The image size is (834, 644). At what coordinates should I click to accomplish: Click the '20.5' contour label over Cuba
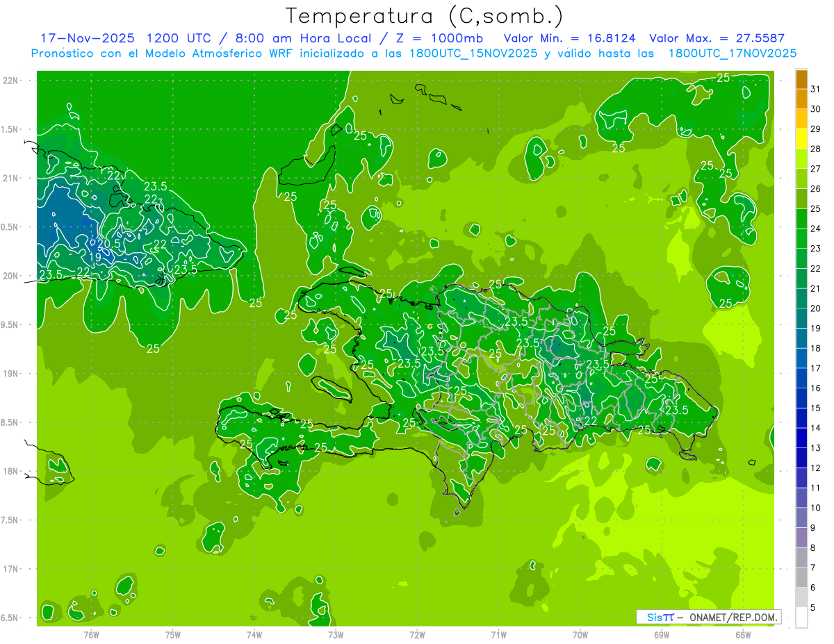pyautogui.click(x=110, y=244)
